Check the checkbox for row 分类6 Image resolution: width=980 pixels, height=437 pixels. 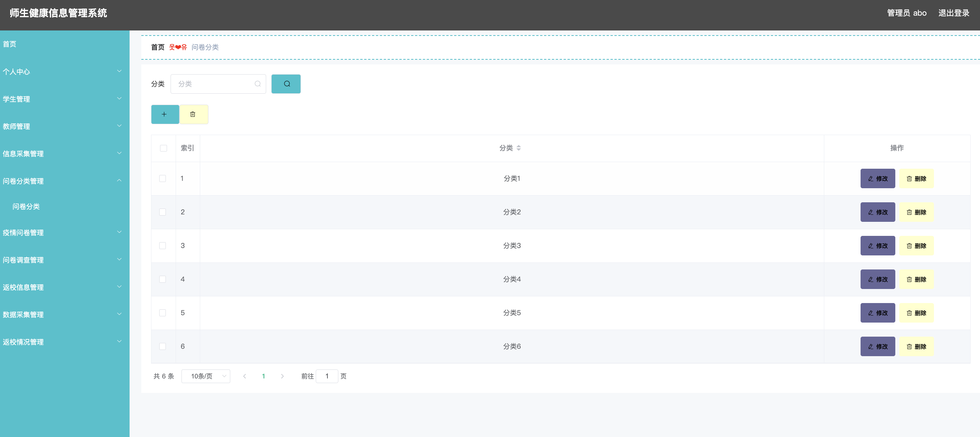(163, 346)
